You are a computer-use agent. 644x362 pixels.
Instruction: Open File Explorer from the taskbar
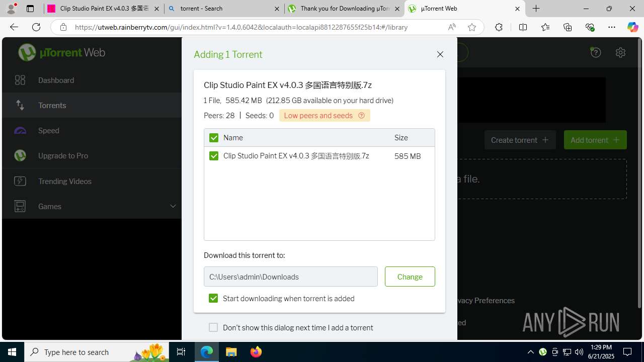click(231, 352)
